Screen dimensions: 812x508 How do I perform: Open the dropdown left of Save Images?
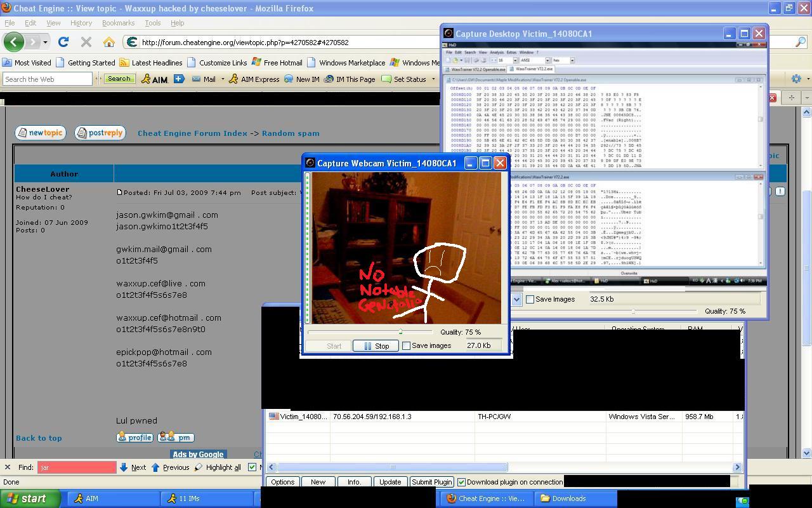(516, 299)
